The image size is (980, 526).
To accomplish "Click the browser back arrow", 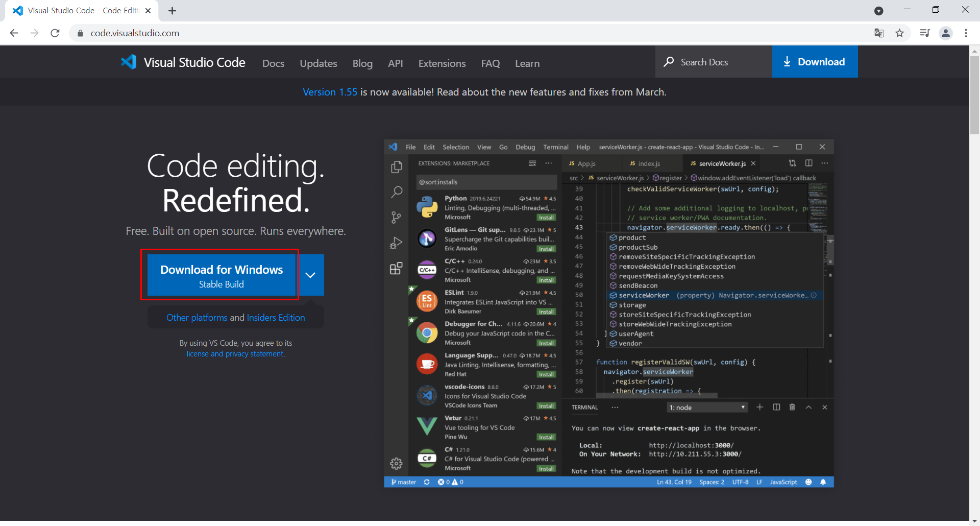I will pos(14,33).
